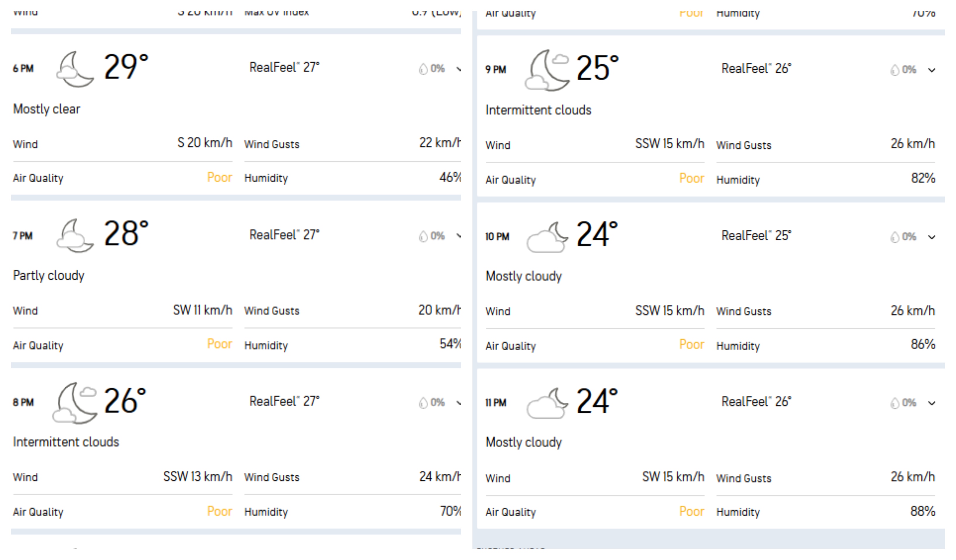Click the 29° temperature at 6 PM
The width and height of the screenshot is (956, 560).
point(126,67)
